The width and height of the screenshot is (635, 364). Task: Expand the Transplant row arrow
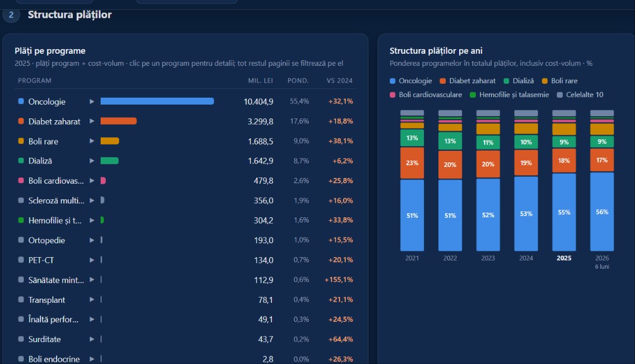pyautogui.click(x=92, y=300)
